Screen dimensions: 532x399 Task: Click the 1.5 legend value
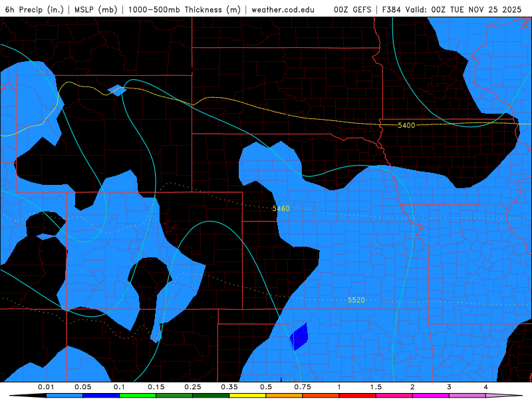[376, 387]
